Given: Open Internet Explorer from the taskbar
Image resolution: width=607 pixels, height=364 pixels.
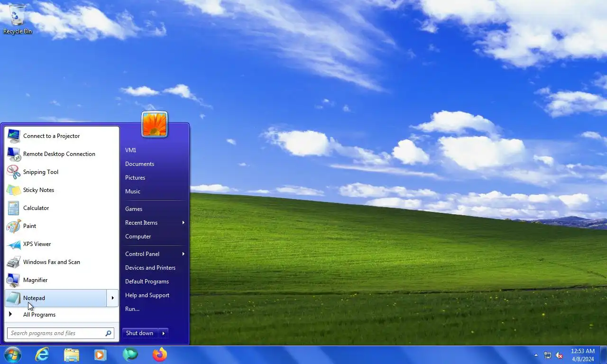Looking at the screenshot, I should (x=42, y=355).
